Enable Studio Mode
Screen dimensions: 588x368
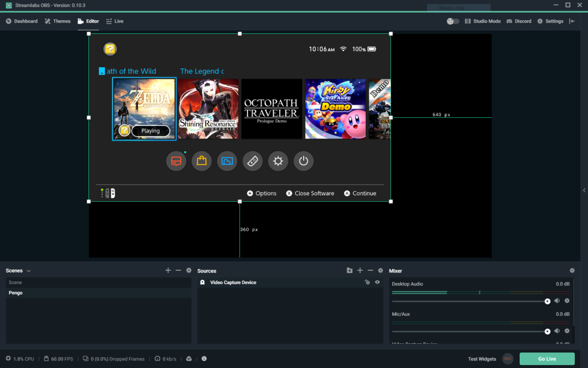pyautogui.click(x=482, y=21)
